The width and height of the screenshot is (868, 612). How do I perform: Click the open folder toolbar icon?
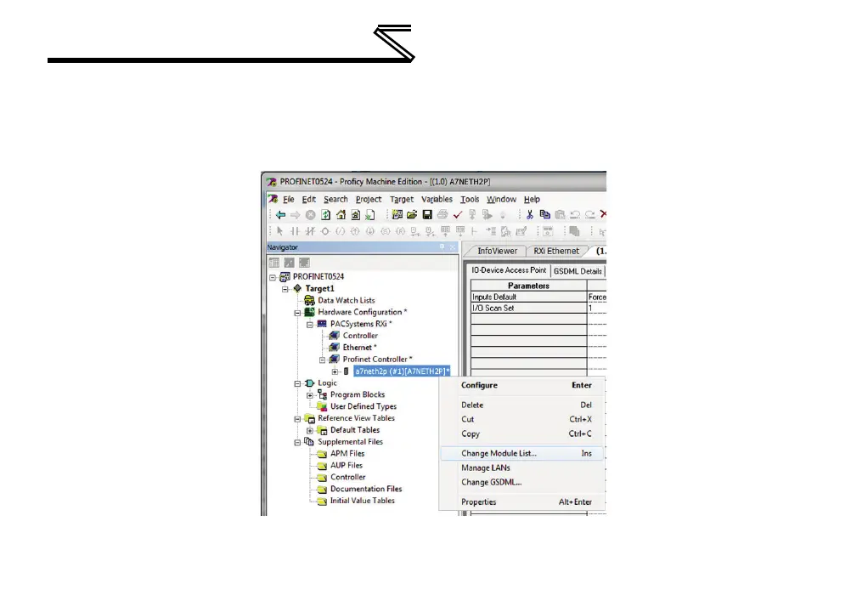click(x=412, y=215)
